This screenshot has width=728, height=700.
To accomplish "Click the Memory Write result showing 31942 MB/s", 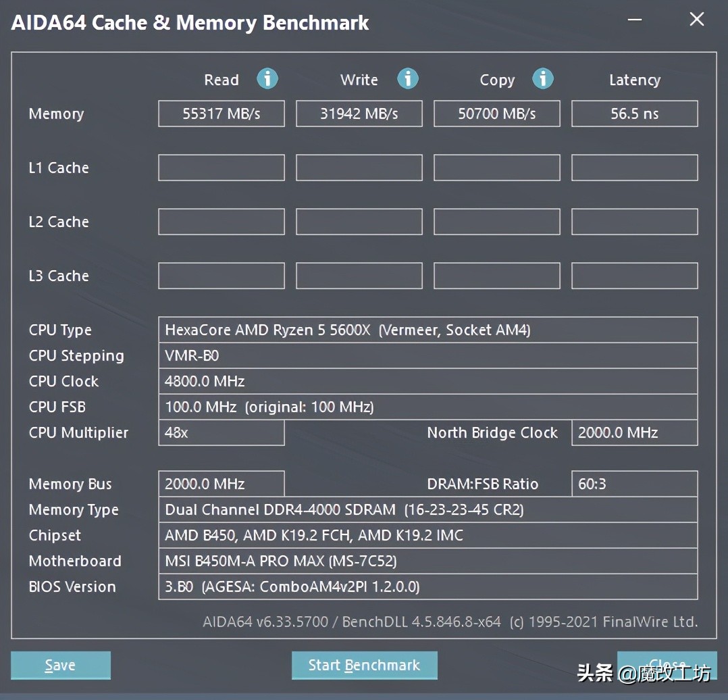I will coord(359,114).
